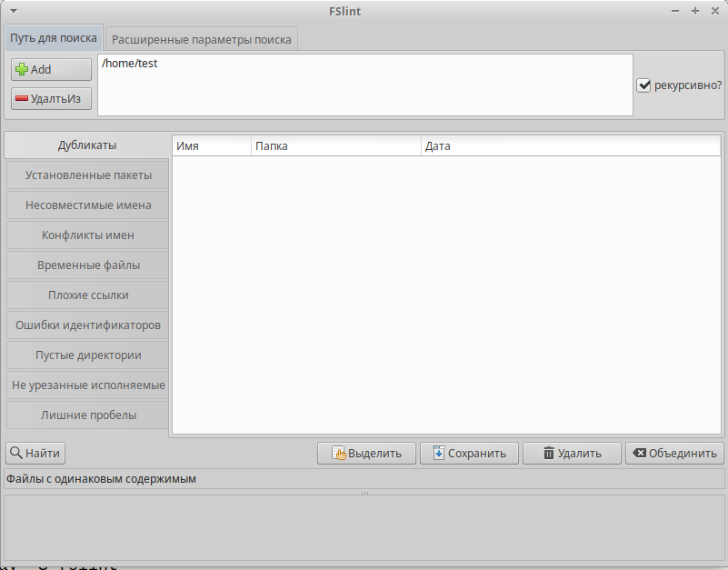Show the Временные файлы tab

pyautogui.click(x=88, y=265)
